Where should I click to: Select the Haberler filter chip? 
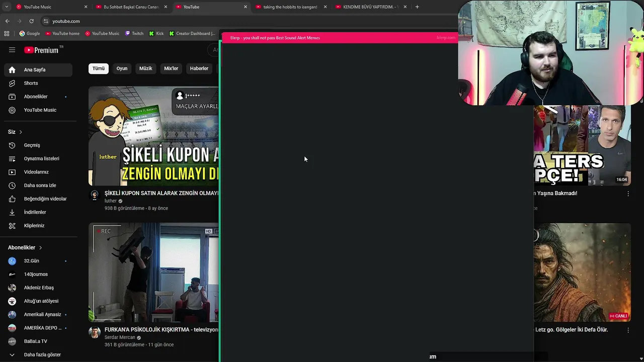[x=199, y=68]
